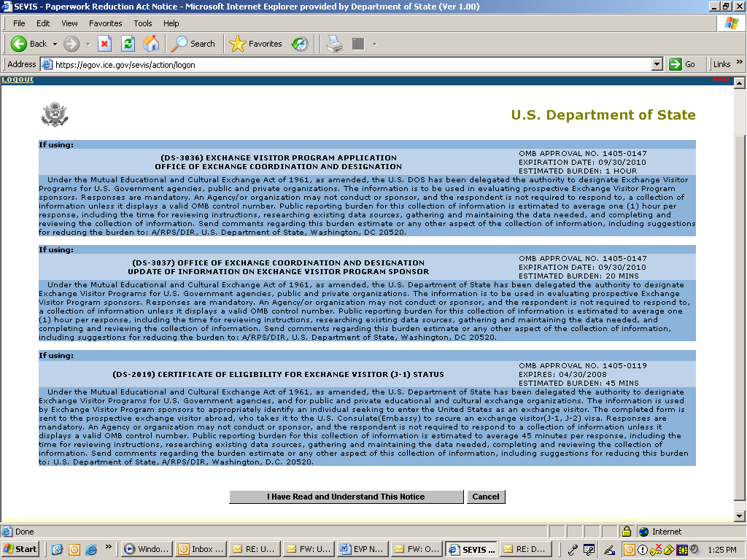Switch to the FW: O... email taskbar item
This screenshot has height=560, width=747.
pyautogui.click(x=417, y=550)
